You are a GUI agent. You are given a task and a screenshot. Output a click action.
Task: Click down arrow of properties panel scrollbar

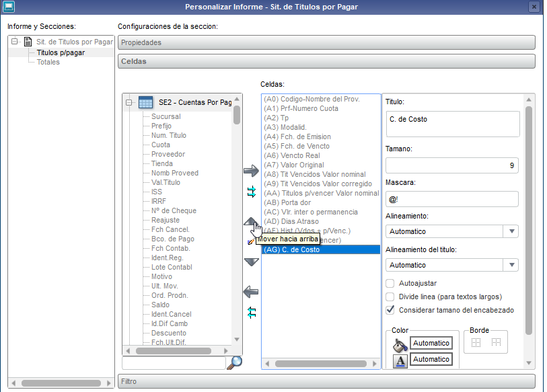coord(529,363)
